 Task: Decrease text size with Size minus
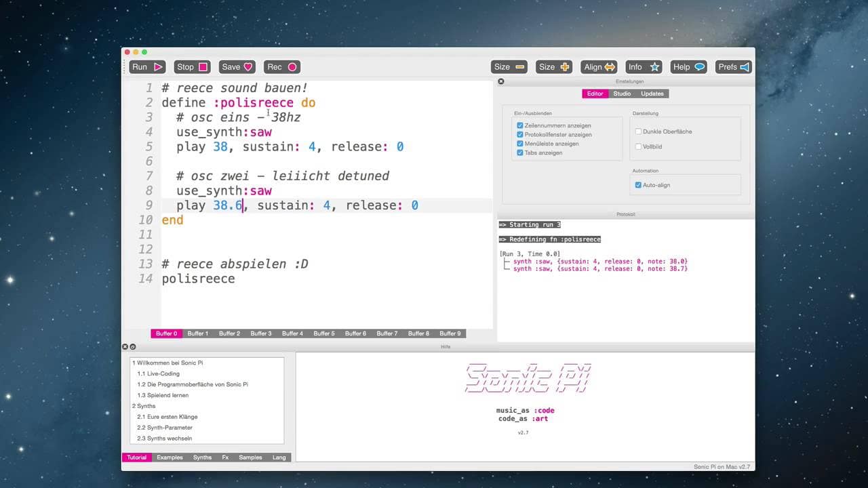510,67
